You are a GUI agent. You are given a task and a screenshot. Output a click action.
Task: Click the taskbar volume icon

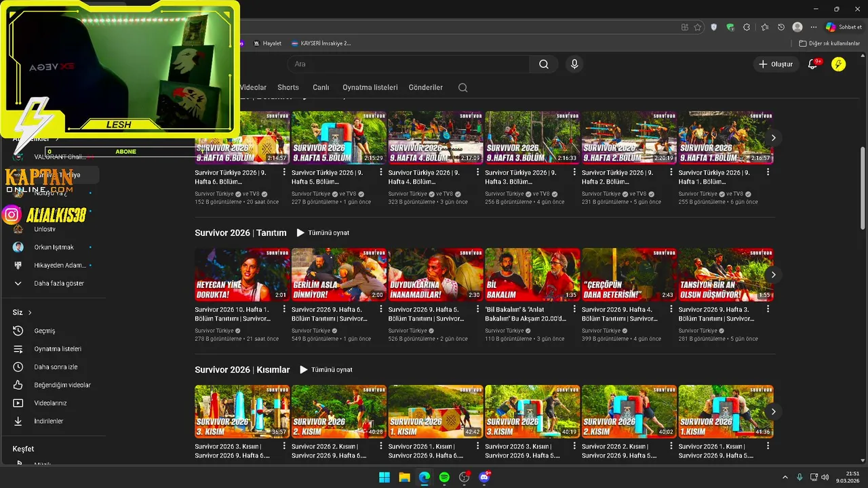(x=825, y=477)
